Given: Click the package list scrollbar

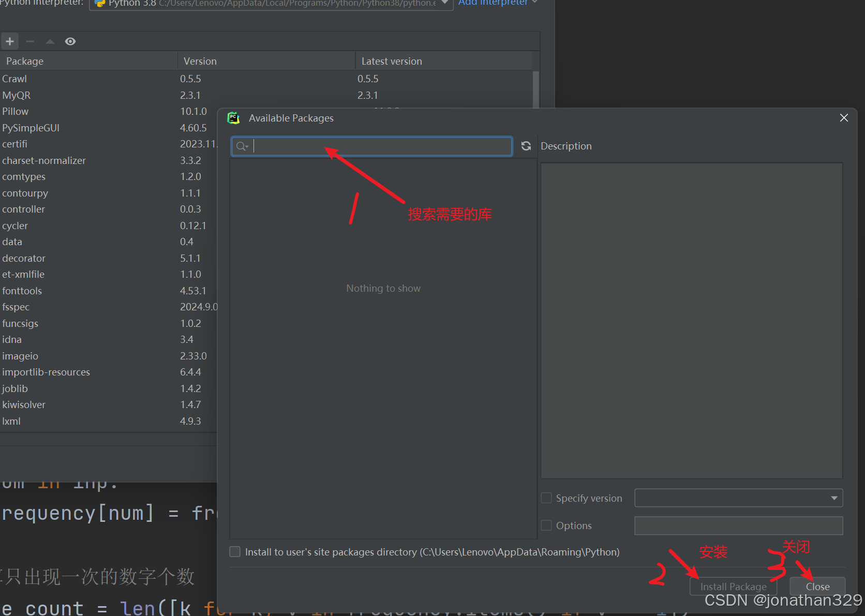Looking at the screenshot, I should [535, 89].
